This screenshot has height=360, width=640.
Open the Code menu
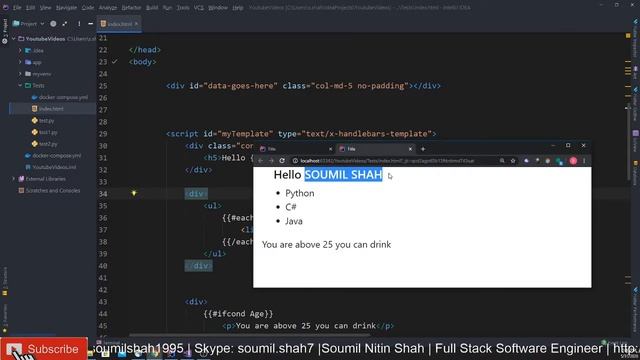(x=88, y=7)
